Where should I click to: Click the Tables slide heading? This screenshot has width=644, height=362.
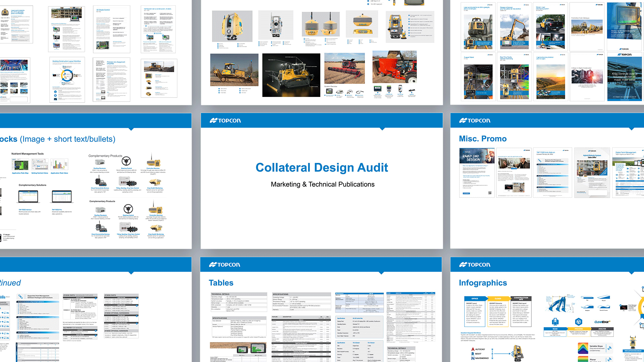coord(221,283)
